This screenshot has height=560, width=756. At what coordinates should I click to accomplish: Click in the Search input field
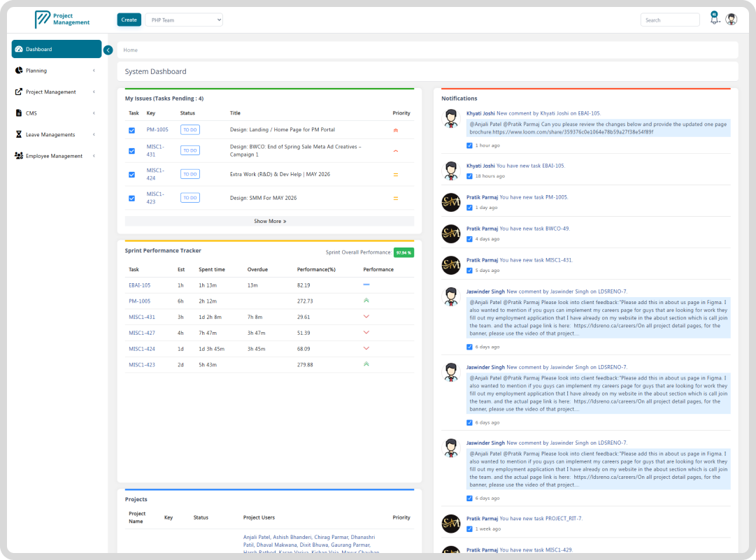[670, 20]
